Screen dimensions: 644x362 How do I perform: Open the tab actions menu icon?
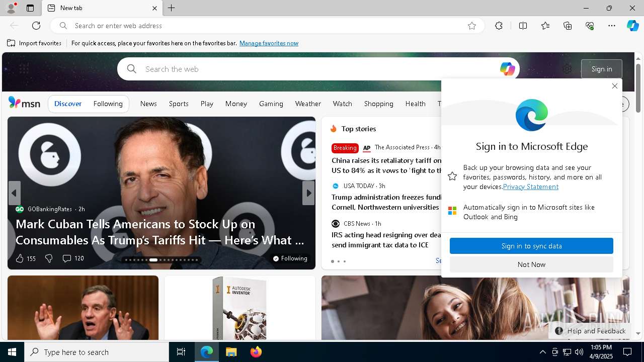[30, 8]
